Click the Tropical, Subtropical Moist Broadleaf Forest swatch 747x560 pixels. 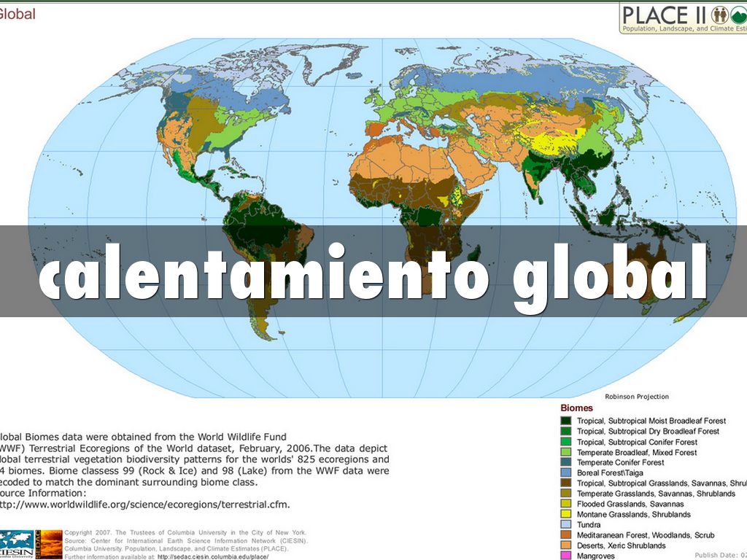(566, 421)
